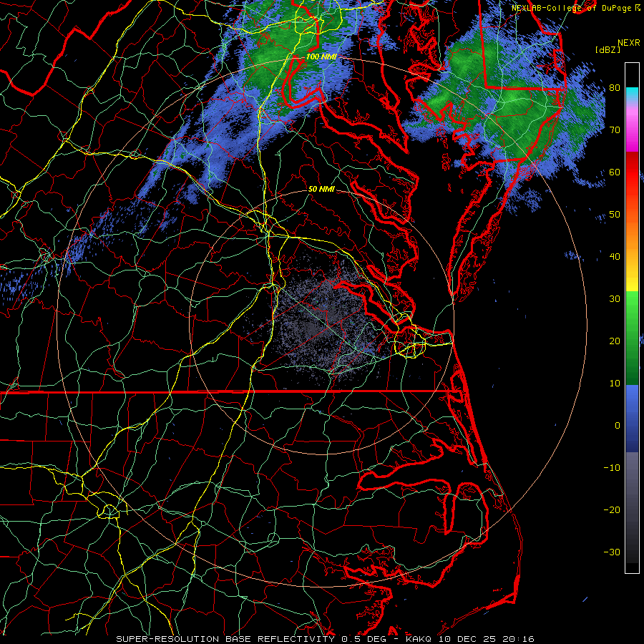
Task: Select the "[dBZ]" unit label
Action: pos(608,49)
